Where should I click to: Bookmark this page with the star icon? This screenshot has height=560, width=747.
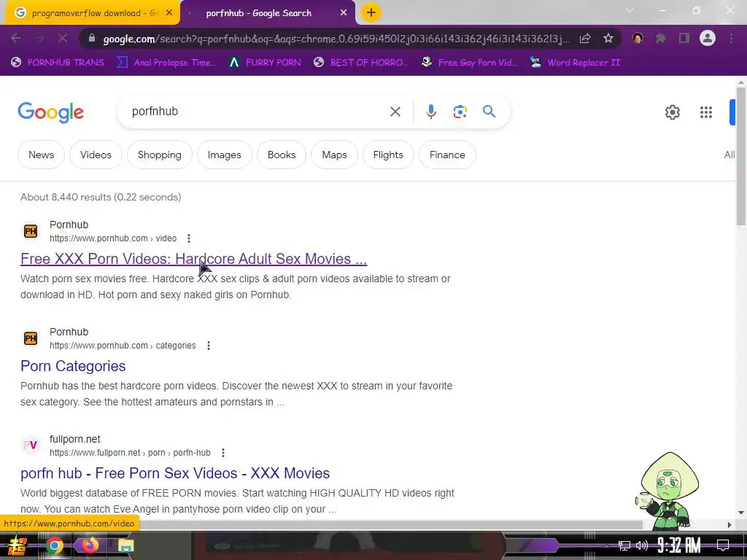pos(608,38)
